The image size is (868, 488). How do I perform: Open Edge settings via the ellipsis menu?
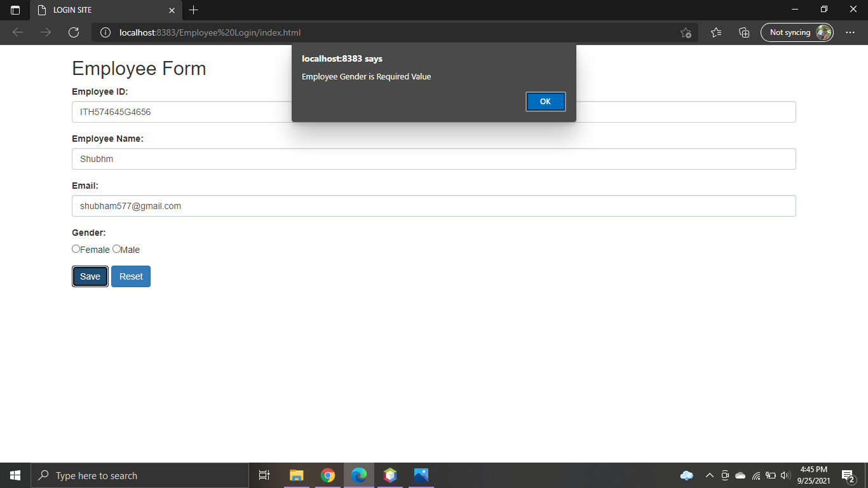(x=850, y=32)
